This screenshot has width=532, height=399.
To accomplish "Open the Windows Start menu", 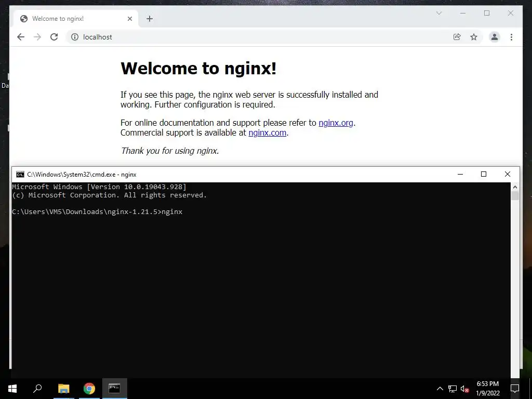I will point(12,389).
